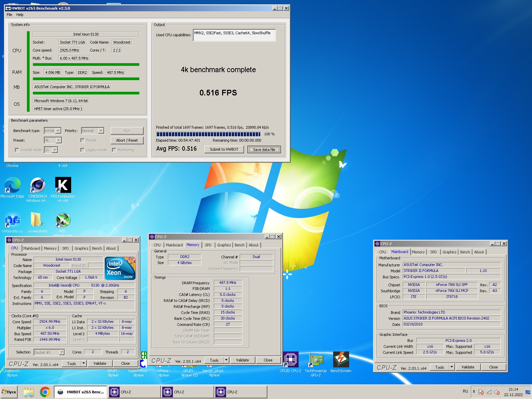Click the Abort / Reset button

(127, 140)
